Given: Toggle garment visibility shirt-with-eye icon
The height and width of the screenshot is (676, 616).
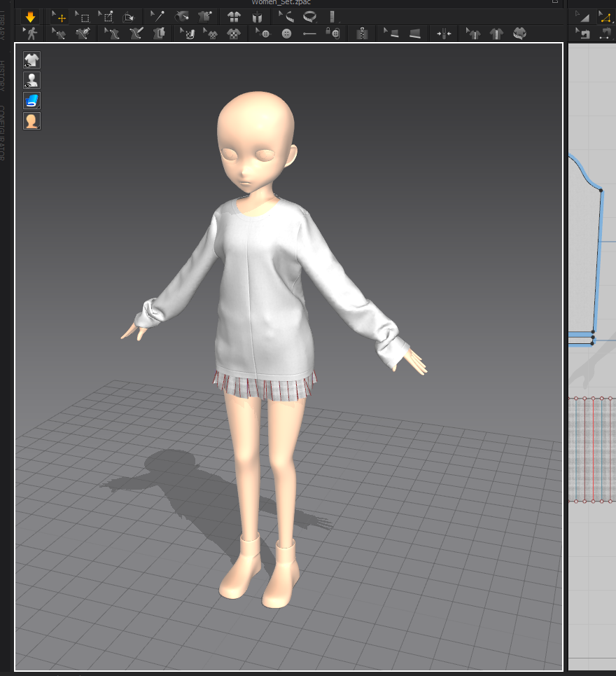Looking at the screenshot, I should [x=31, y=60].
